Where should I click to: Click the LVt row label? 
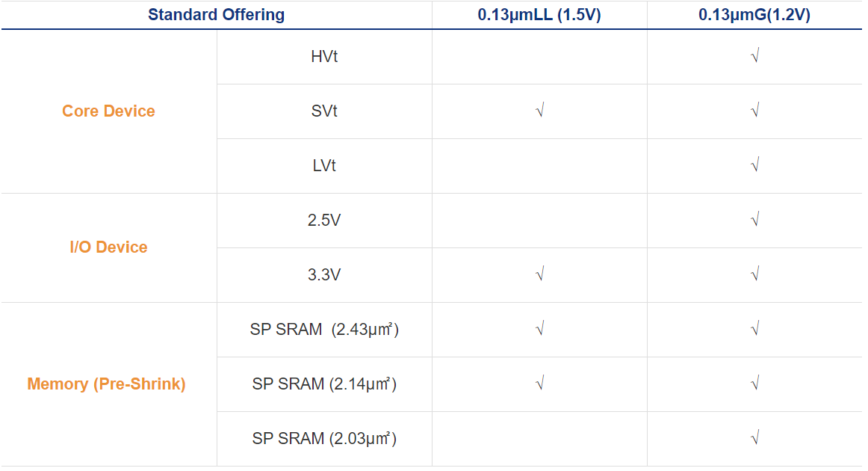(x=324, y=166)
